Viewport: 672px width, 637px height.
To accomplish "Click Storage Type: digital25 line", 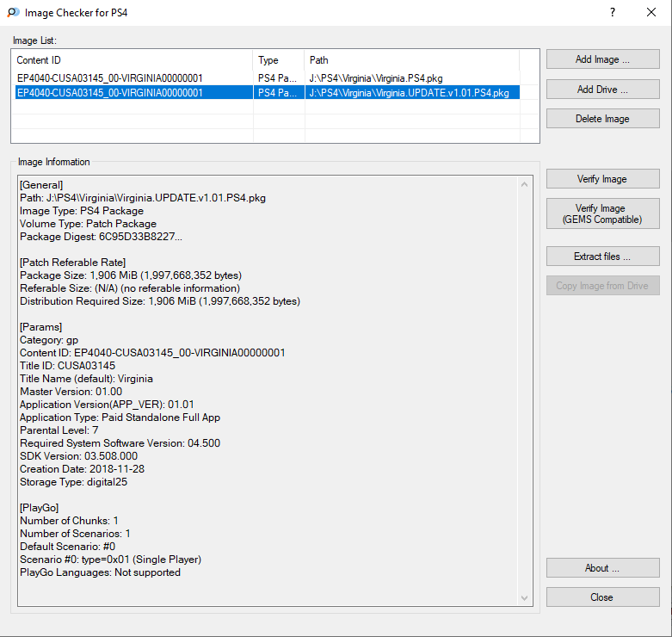I will click(x=73, y=482).
